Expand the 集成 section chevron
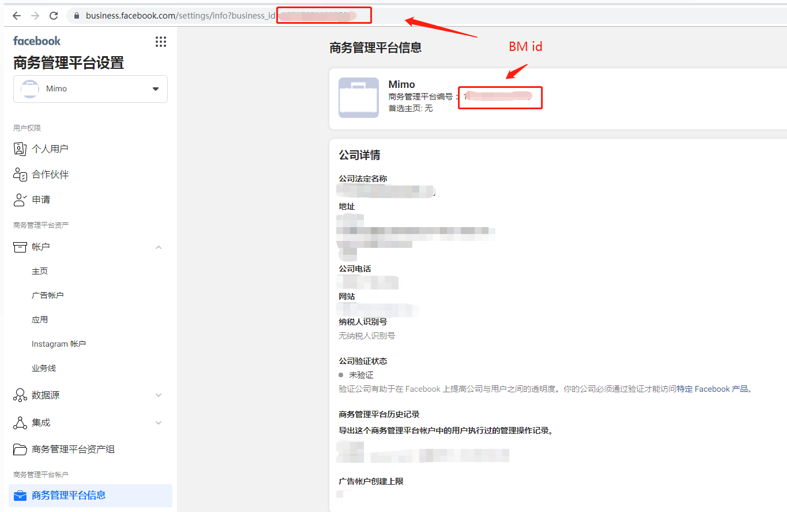Viewport: 787px width, 512px height. click(x=159, y=423)
